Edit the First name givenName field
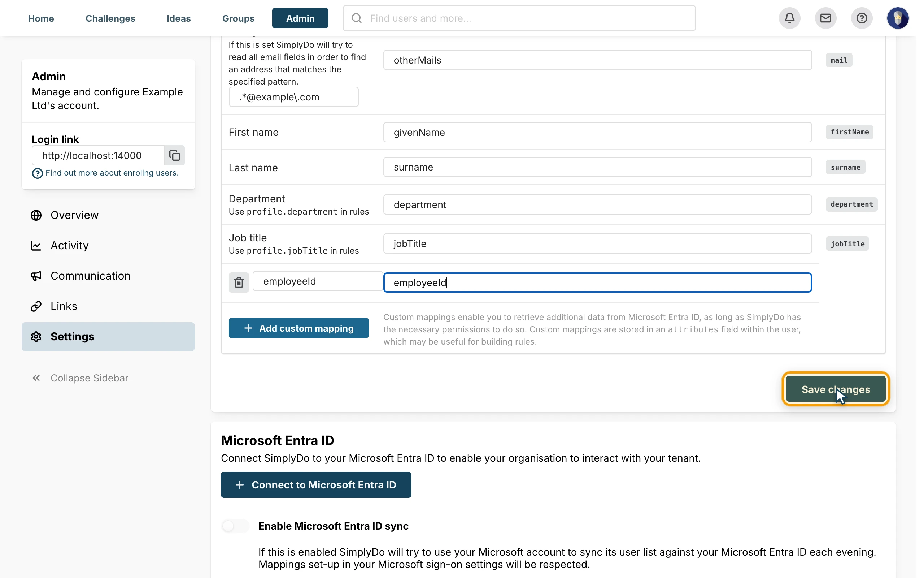The image size is (924, 578). 598,132
